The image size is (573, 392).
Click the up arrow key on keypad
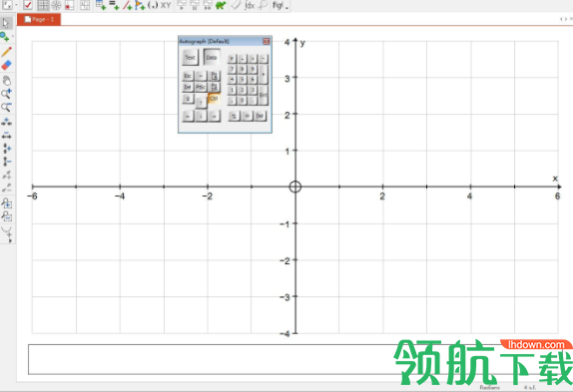(201, 103)
